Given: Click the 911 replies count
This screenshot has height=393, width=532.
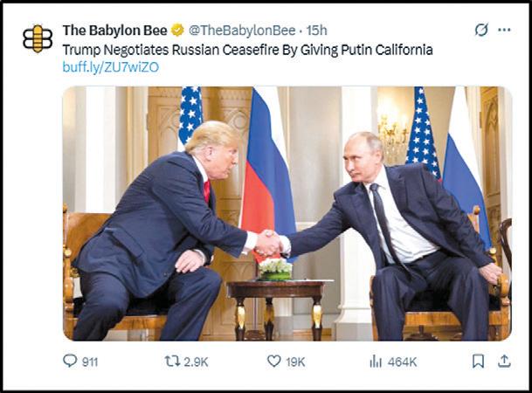Looking at the screenshot, I should (x=90, y=362).
